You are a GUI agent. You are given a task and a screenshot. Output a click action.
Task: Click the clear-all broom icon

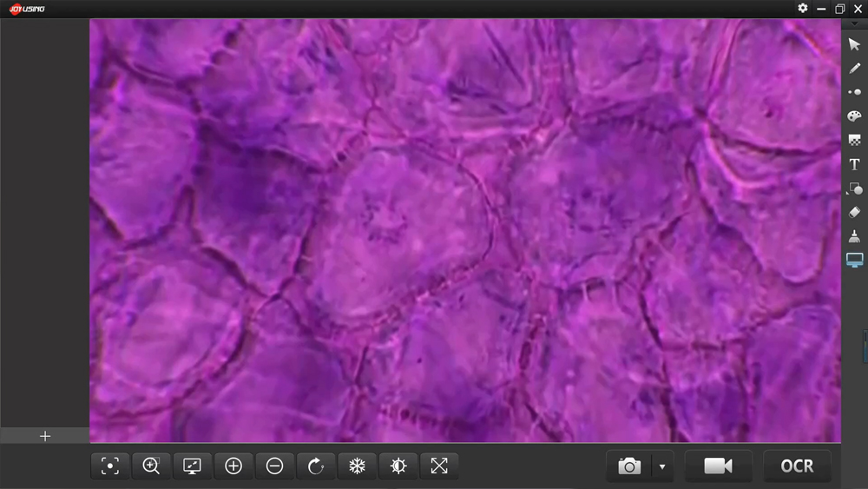pyautogui.click(x=854, y=236)
